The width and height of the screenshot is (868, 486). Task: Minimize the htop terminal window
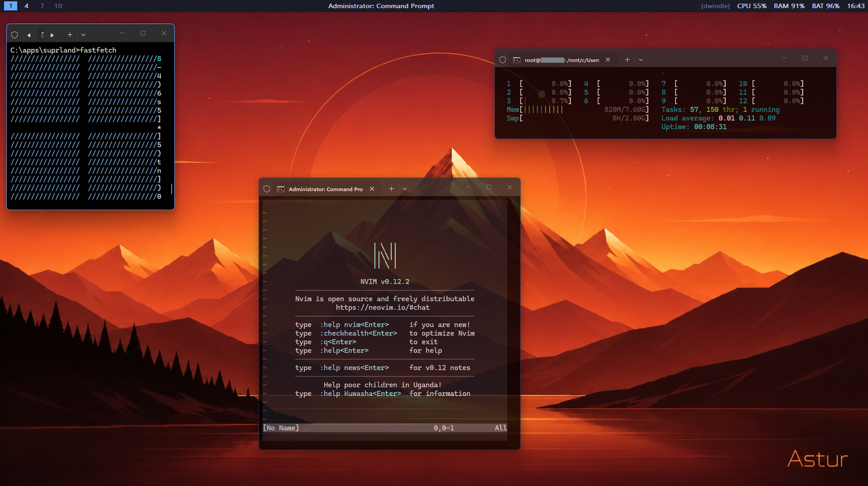784,58
